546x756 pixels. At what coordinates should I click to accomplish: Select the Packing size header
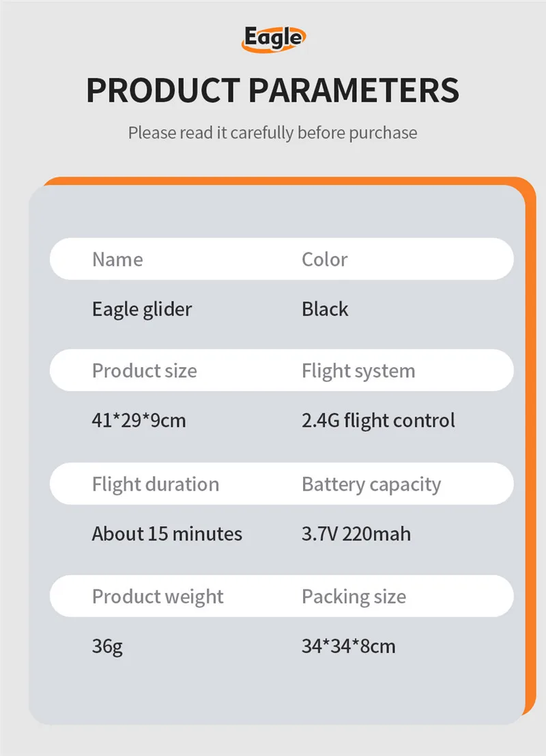click(x=354, y=597)
